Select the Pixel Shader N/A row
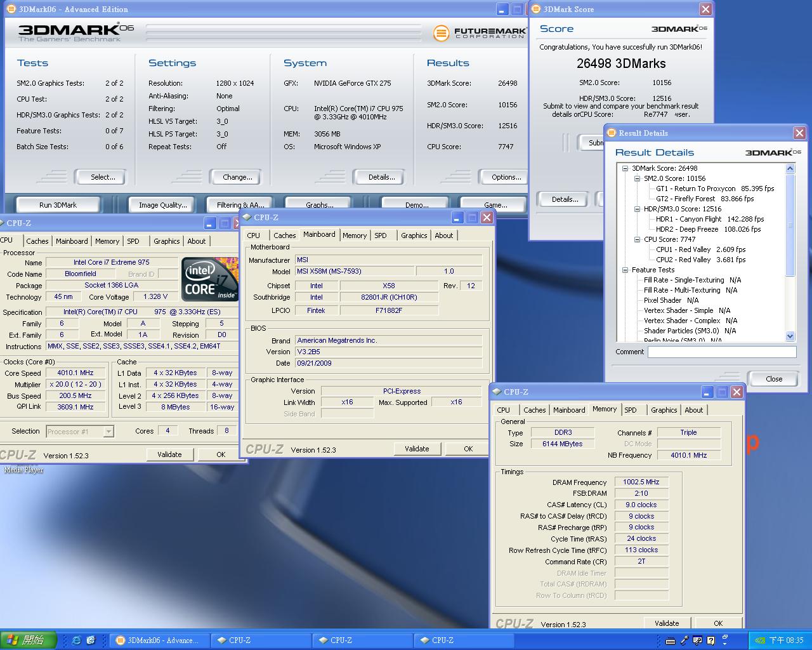 pos(671,300)
